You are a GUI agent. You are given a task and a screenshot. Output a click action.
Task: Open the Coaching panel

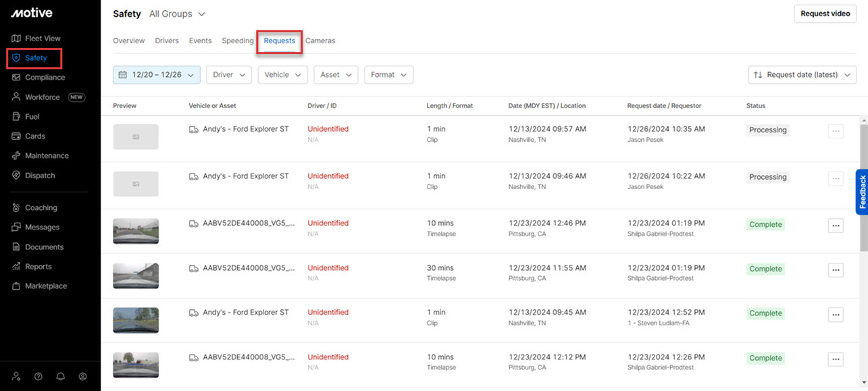(x=40, y=207)
